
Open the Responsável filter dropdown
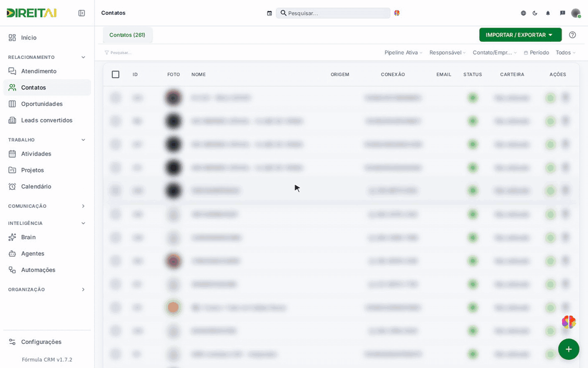click(447, 52)
